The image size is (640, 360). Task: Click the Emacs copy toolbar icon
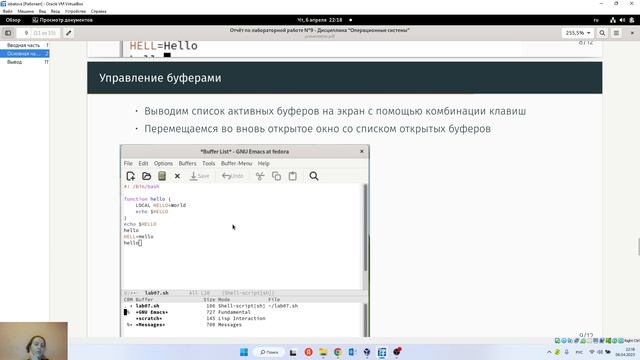(276, 176)
